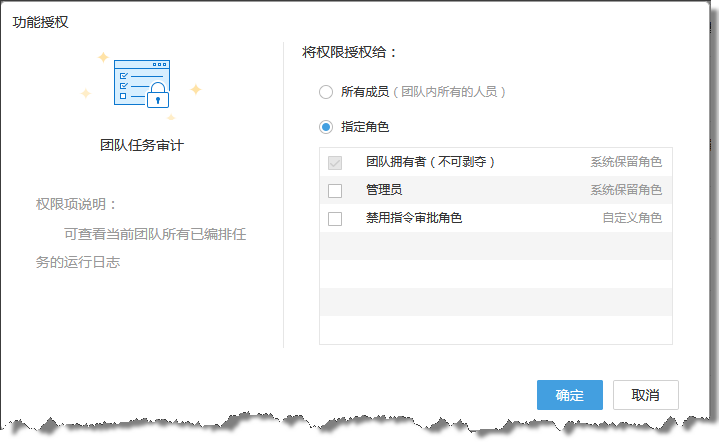719x442 pixels.
Task: Confirm with the 确定 button
Action: [x=569, y=395]
